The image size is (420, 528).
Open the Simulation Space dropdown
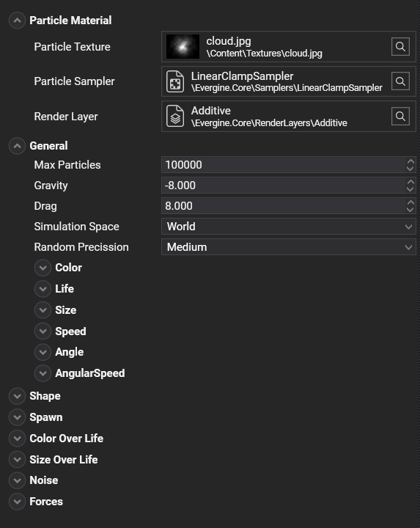click(x=289, y=227)
